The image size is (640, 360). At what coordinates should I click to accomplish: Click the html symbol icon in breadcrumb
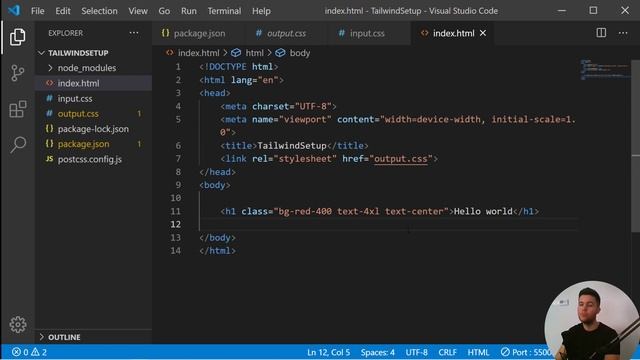236,53
